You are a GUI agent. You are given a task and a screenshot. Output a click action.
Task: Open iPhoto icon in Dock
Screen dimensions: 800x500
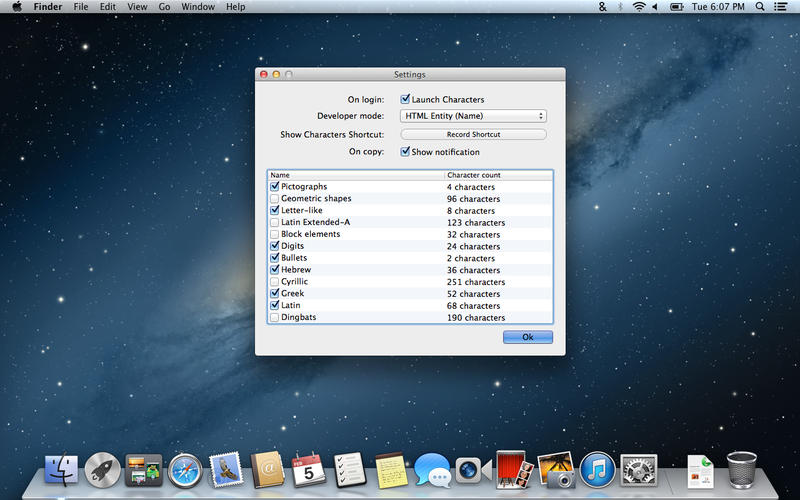pyautogui.click(x=556, y=469)
